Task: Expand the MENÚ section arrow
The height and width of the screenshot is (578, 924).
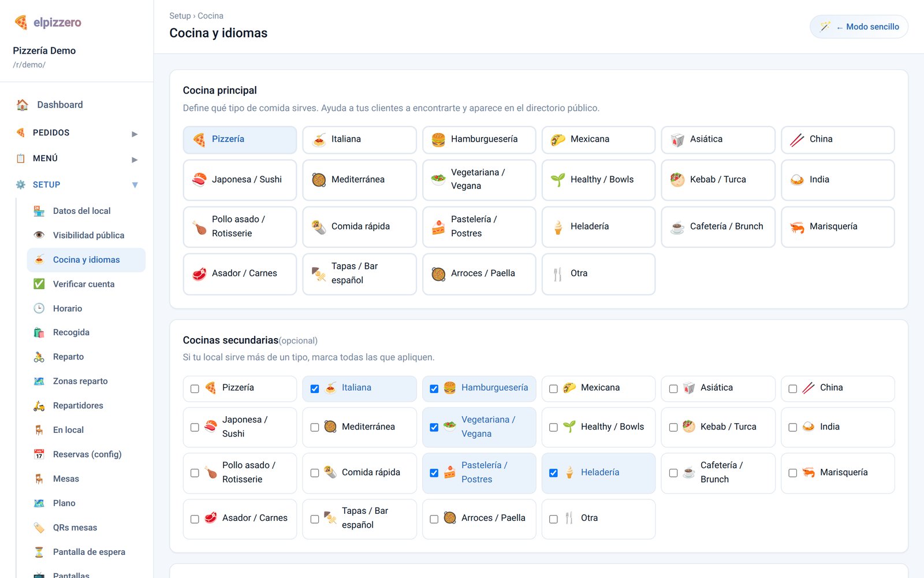Action: point(135,160)
